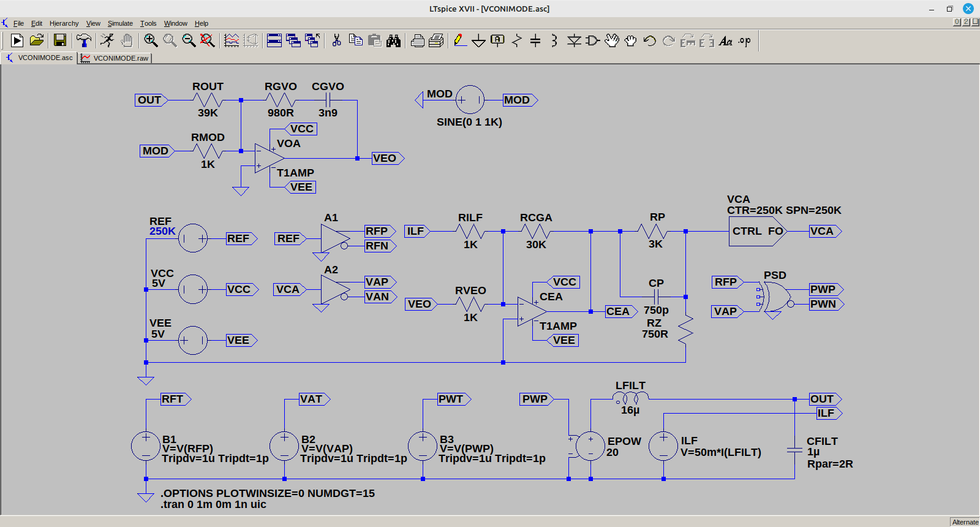Click the CP 750p capacitor value
This screenshot has height=527, width=980.
point(656,310)
